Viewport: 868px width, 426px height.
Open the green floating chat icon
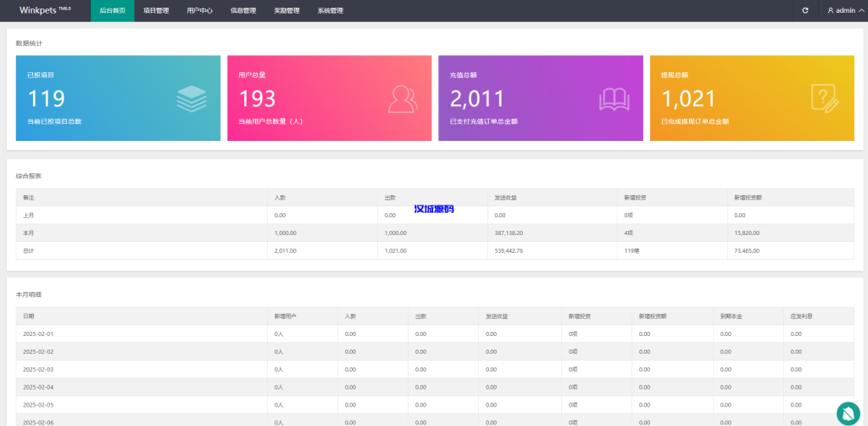(x=848, y=412)
